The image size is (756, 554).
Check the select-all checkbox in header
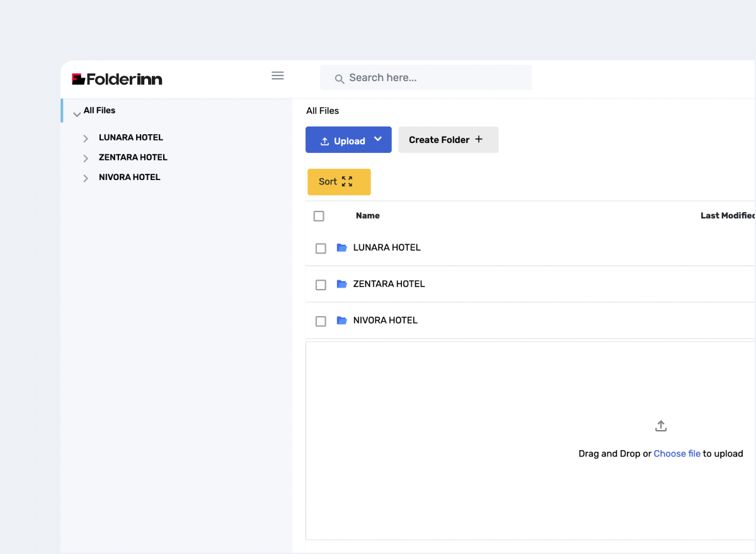pos(319,216)
